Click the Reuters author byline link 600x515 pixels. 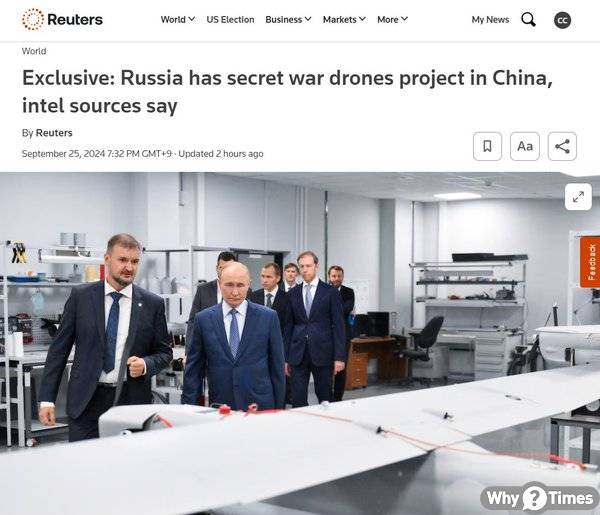54,133
